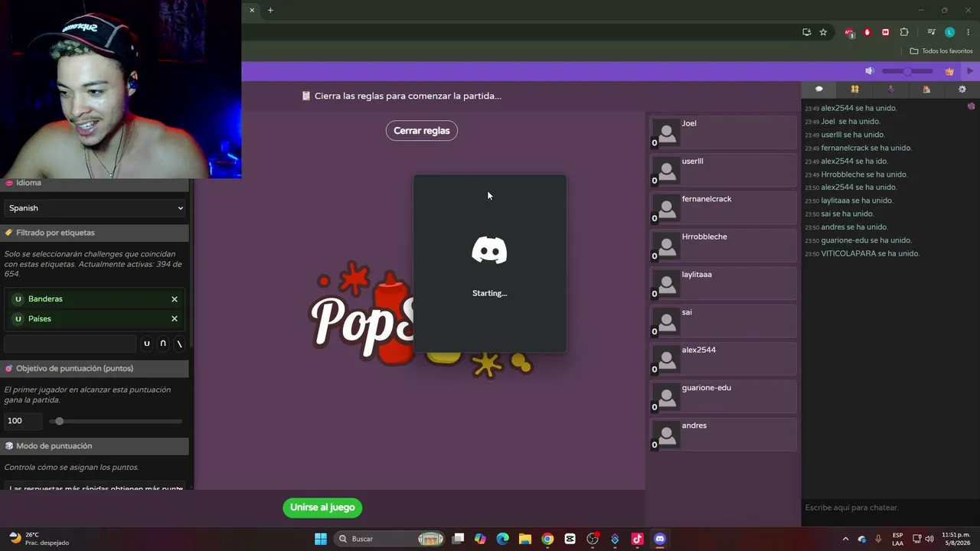Screen dimensions: 980x551
Task: Remove the Banderas tag
Action: click(175, 299)
